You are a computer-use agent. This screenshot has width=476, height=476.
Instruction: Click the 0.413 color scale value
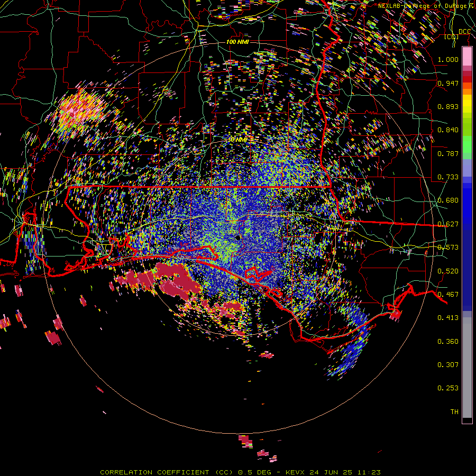[x=448, y=318]
